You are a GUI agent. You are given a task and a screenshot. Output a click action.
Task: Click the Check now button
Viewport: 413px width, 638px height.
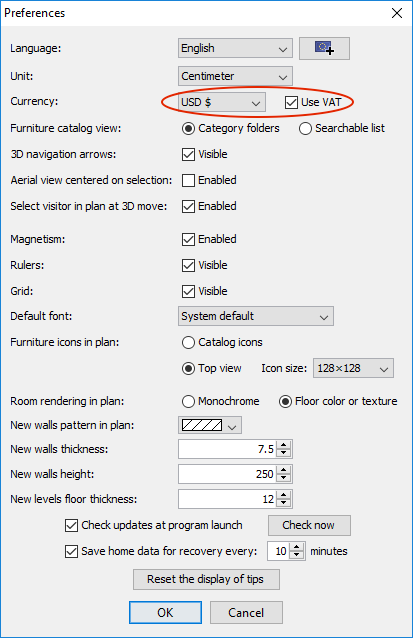pyautogui.click(x=309, y=525)
